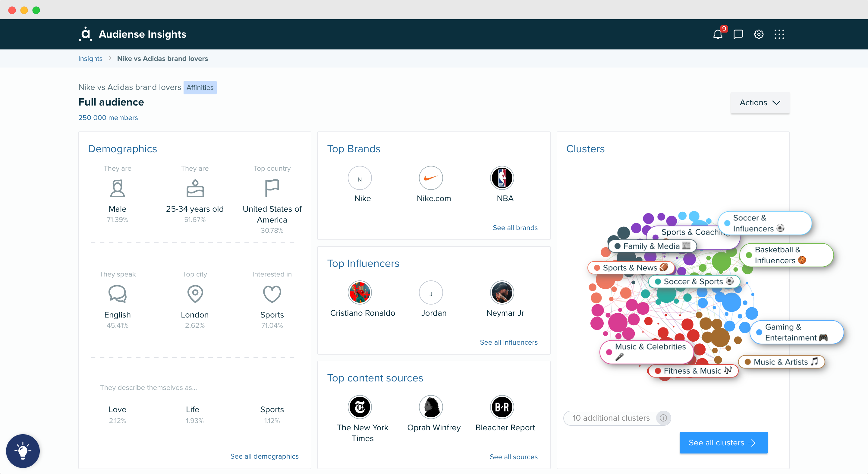Viewport: 868px width, 474px height.
Task: Go to Insights breadcrumb
Action: pos(90,59)
